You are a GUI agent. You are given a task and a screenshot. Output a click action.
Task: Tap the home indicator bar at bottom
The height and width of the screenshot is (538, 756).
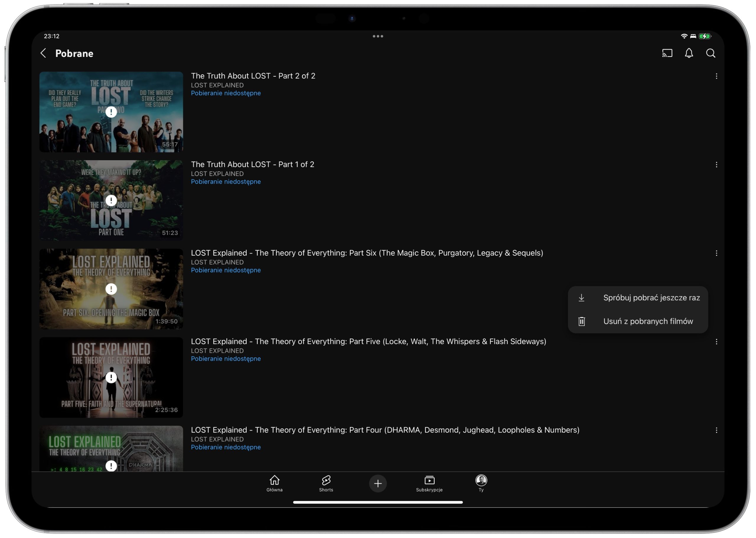point(378,502)
